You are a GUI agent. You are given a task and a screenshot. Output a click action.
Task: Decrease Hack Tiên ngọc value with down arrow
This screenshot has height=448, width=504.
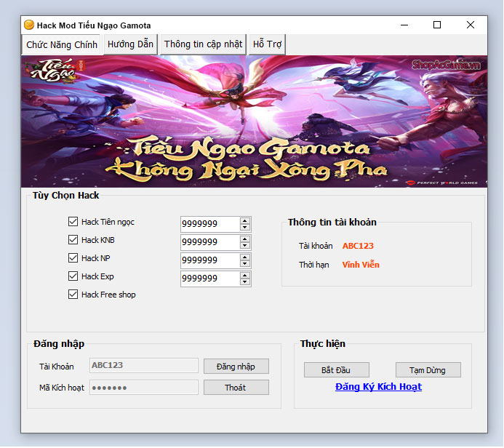point(245,228)
